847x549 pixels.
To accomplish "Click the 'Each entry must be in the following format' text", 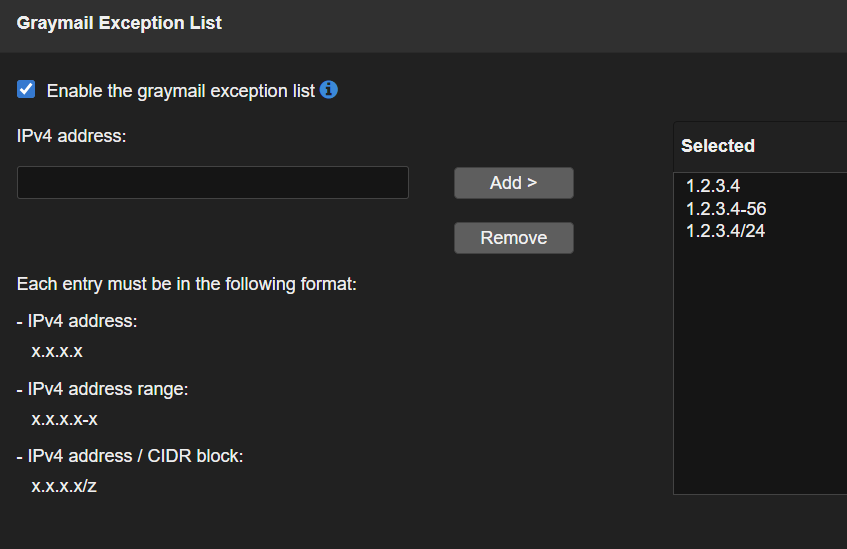I will 187,284.
